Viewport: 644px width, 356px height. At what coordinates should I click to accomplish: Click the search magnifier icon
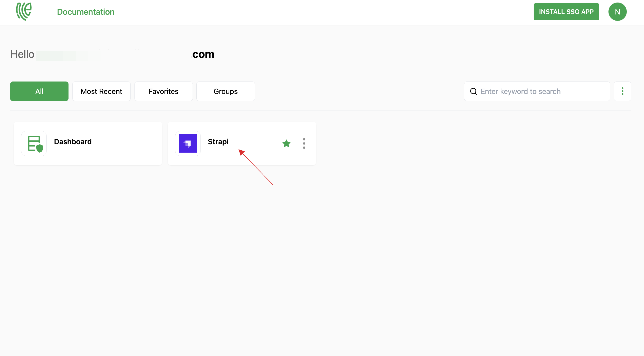[473, 91]
